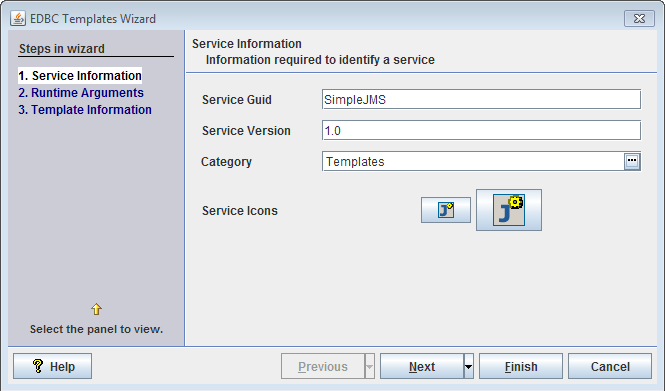This screenshot has width=665, height=391.
Task: Click the Help question mark icon
Action: coord(38,366)
